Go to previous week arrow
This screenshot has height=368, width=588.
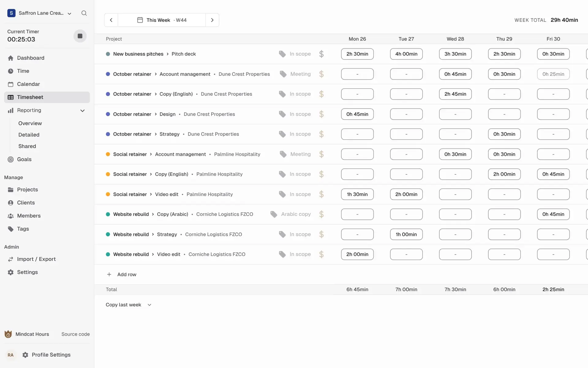pos(111,20)
